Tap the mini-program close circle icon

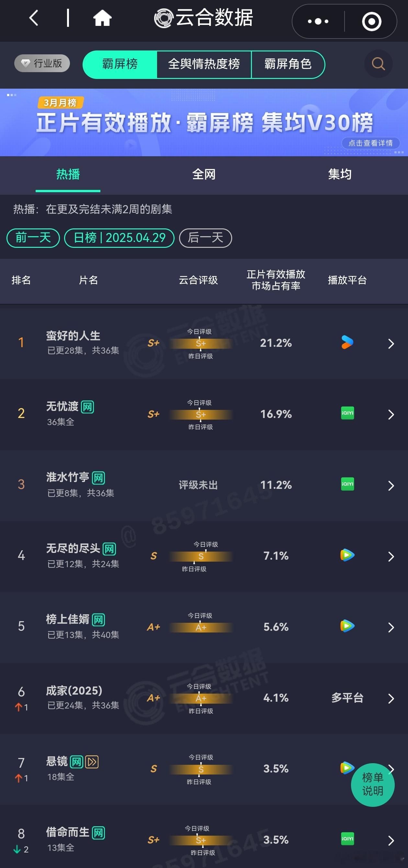point(372,21)
